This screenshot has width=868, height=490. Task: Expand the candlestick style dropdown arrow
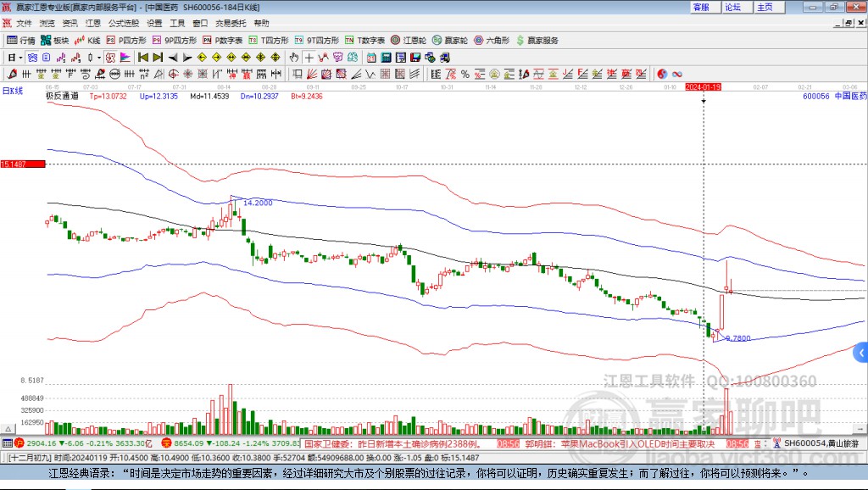point(99,58)
